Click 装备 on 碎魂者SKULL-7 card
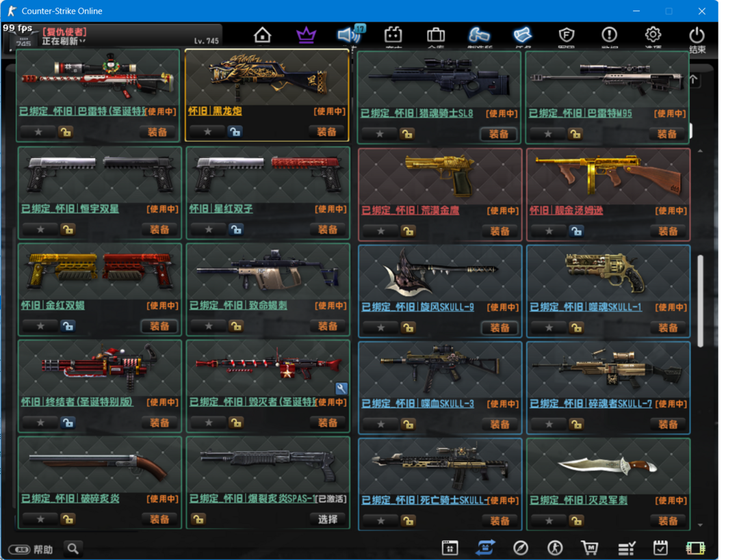Image resolution: width=739 pixels, height=560 pixels. [x=668, y=425]
